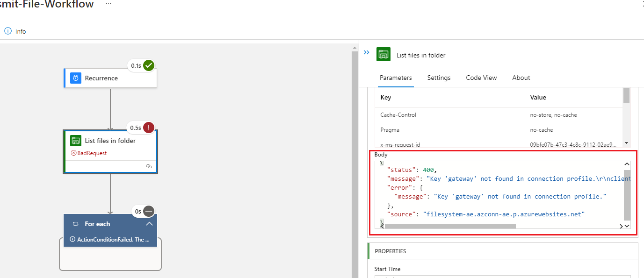Click the Body vertical scrollbar thumb
Viewport: 644px width, 278px height.
click(627, 195)
